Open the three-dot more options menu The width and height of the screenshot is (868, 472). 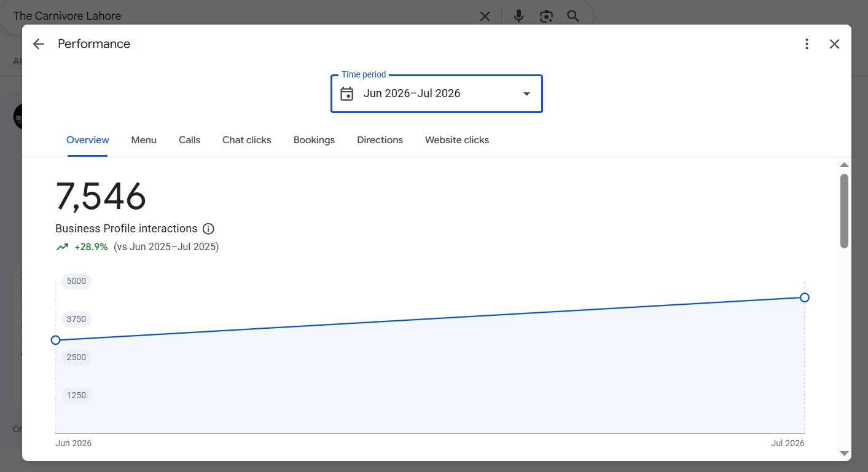pyautogui.click(x=807, y=44)
